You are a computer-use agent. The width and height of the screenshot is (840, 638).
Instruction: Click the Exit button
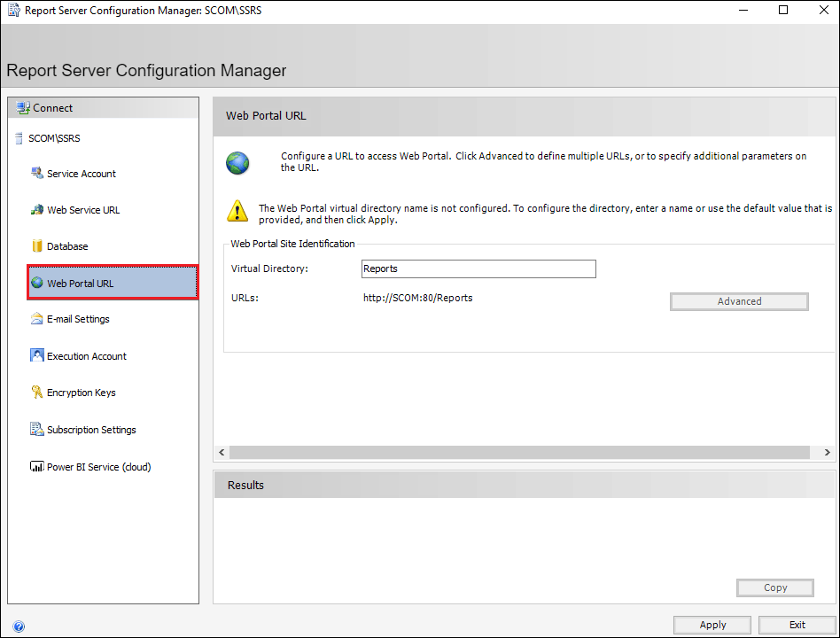(x=797, y=625)
